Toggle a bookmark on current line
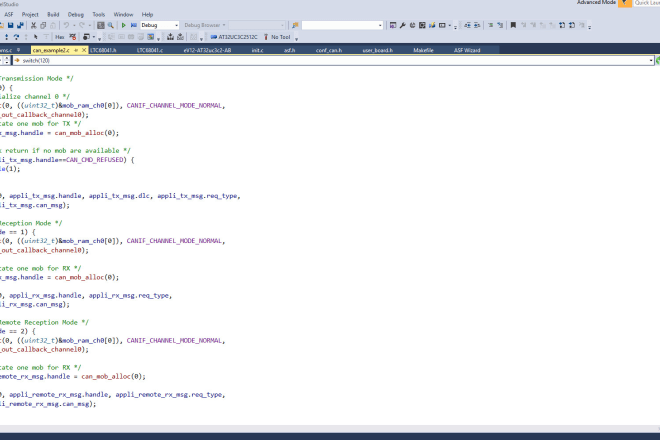The width and height of the screenshot is (660, 440). pos(513,25)
